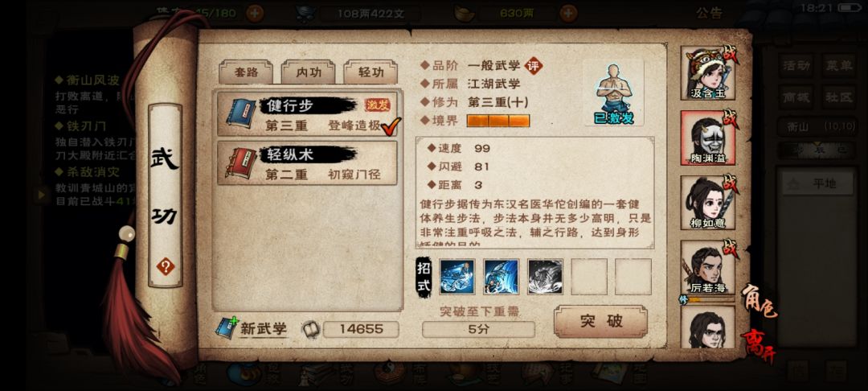The image size is (868, 391).
Task: Select the 轻纵术 martial art entry
Action: tap(307, 163)
